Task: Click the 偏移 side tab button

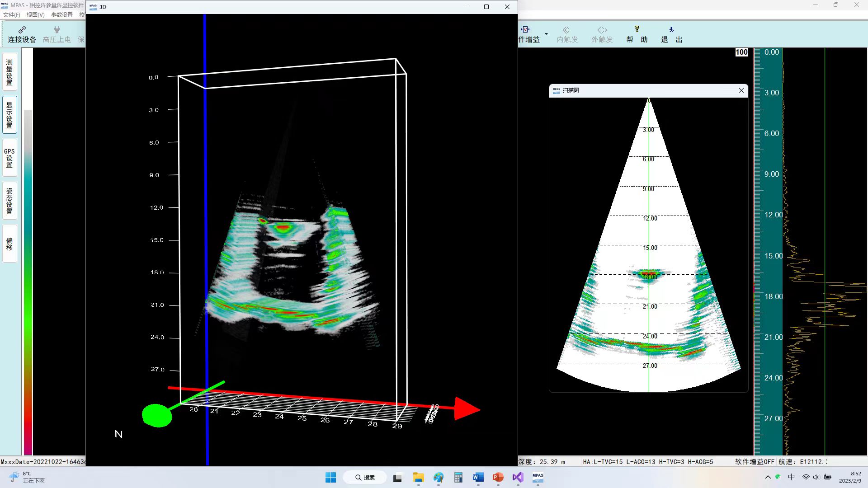Action: 9,244
